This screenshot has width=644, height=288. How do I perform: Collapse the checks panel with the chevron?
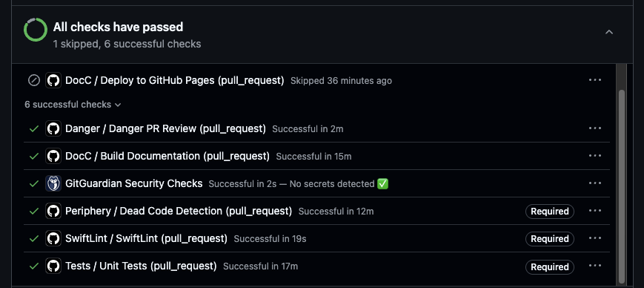[609, 32]
